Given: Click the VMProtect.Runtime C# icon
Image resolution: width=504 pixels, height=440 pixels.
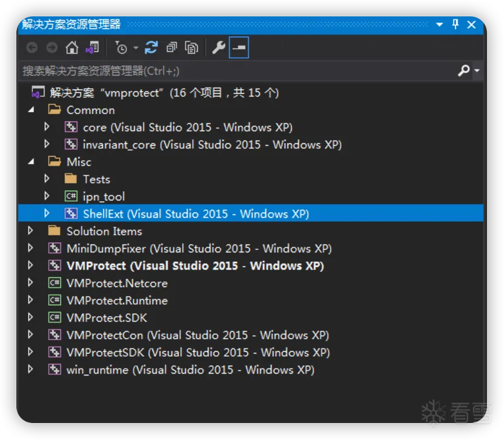Looking at the screenshot, I should coord(55,301).
